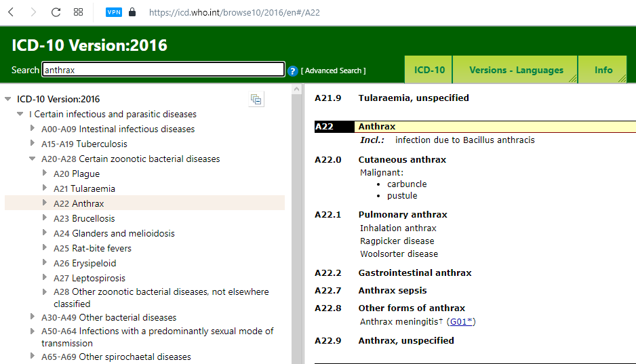
Task: Click the A22.2 Gastrointestinal anthrax heading
Action: tap(415, 272)
